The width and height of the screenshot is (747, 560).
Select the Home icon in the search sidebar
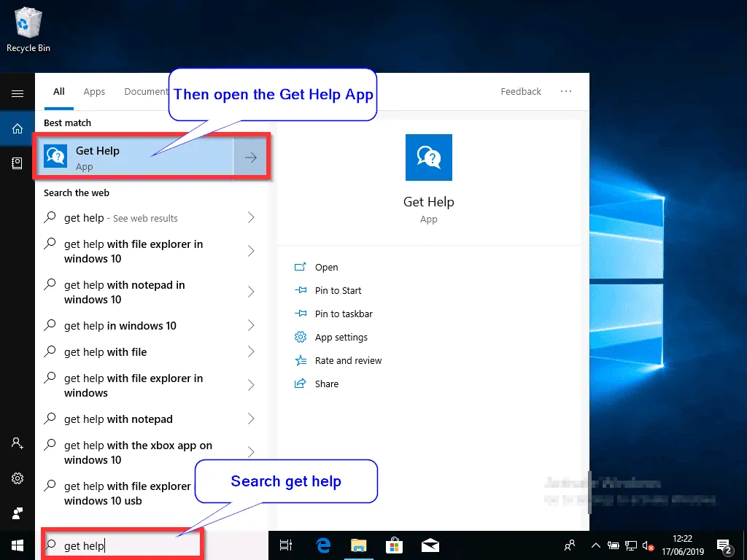[18, 128]
